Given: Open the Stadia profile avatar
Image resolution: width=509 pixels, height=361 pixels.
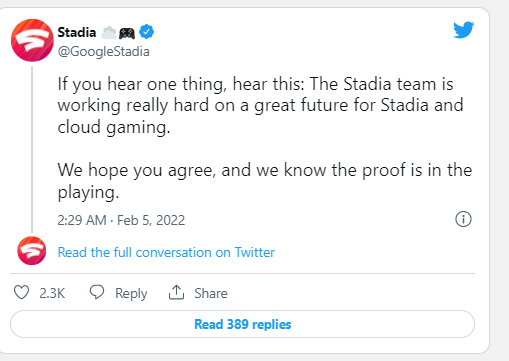Looking at the screenshot, I should (32, 40).
